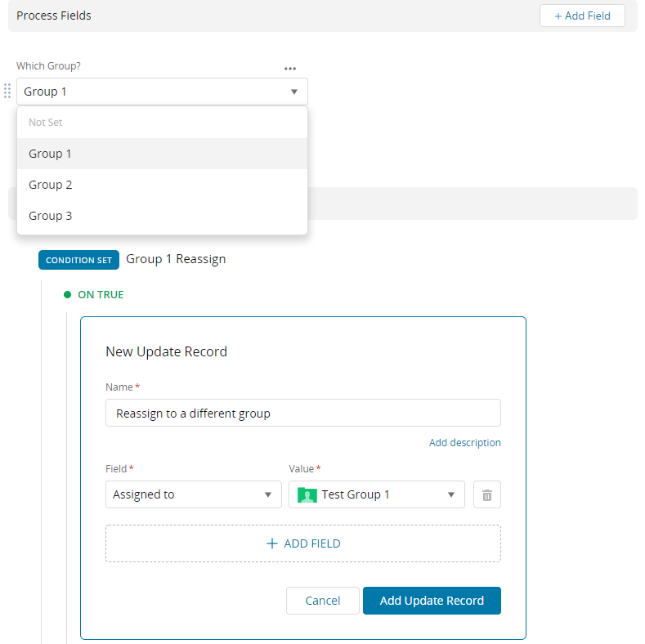The height and width of the screenshot is (644, 645).
Task: Click the green ON TRUE status dot
Action: [x=68, y=294]
